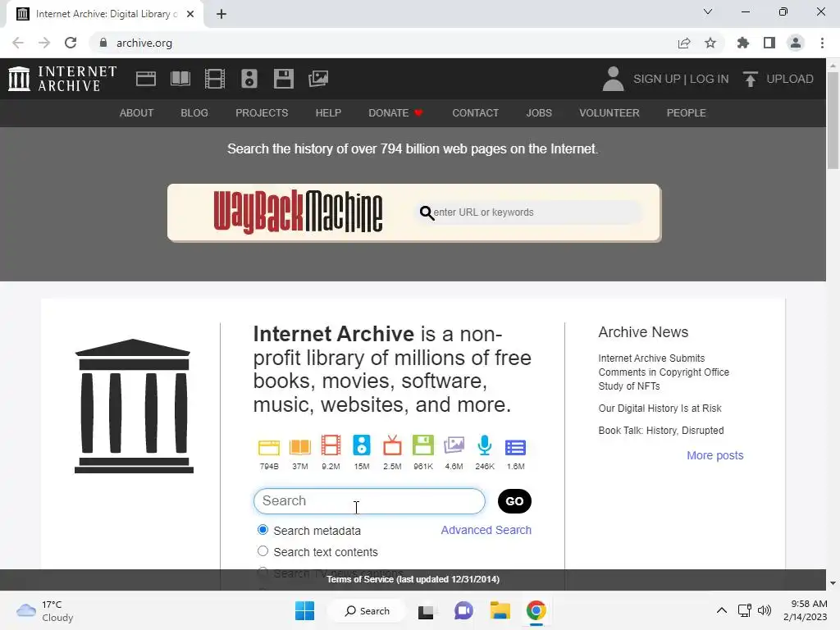The height and width of the screenshot is (630, 840).
Task: Open the Web icon in top navigation
Action: pyautogui.click(x=146, y=79)
